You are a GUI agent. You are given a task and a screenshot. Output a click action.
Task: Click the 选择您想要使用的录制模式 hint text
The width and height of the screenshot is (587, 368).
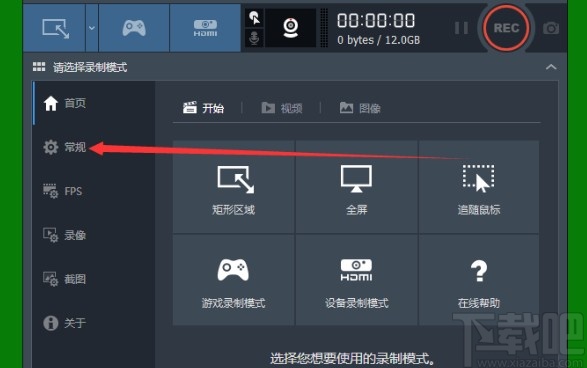352,359
